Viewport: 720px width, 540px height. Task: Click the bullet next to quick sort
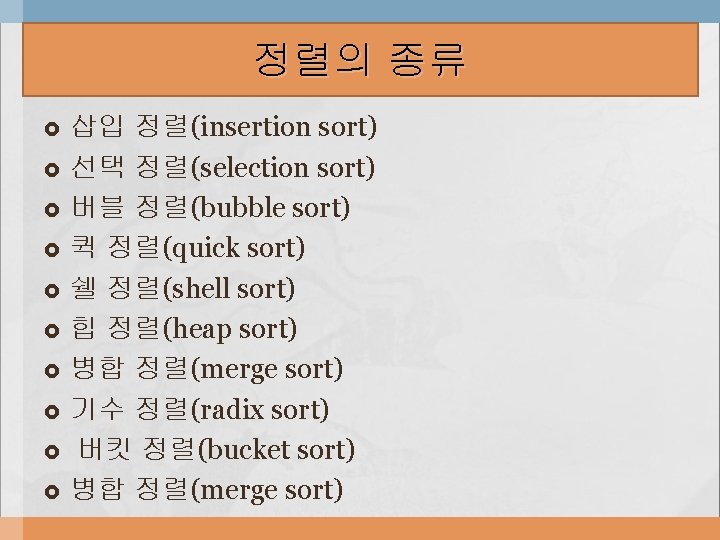click(x=54, y=251)
